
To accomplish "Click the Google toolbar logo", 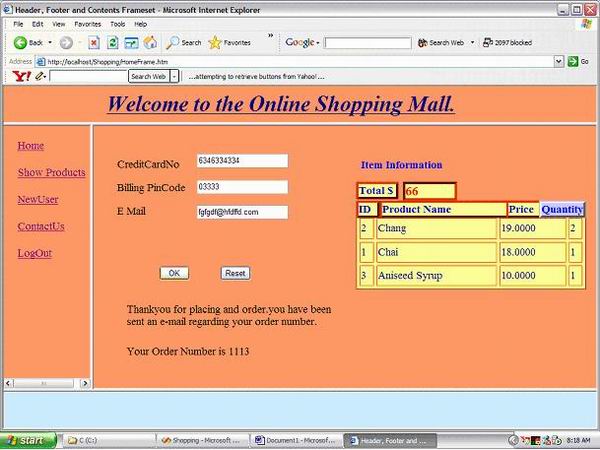I will click(x=300, y=42).
